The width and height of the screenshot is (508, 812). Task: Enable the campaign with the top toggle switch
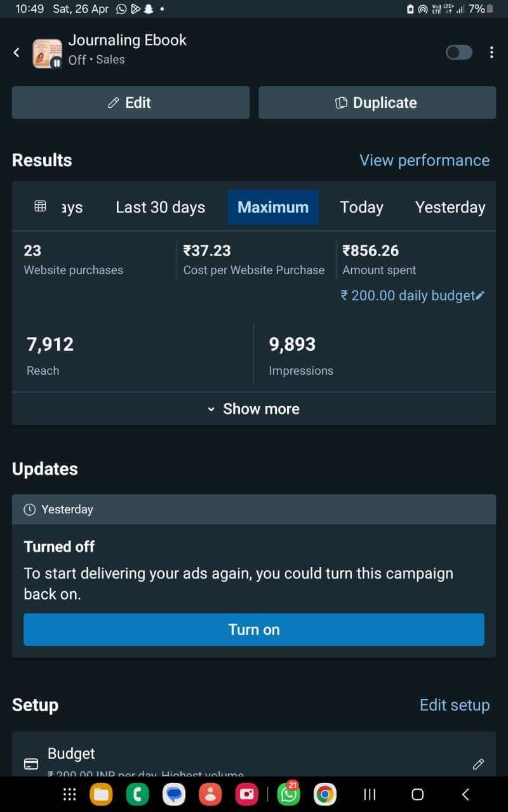click(x=458, y=53)
